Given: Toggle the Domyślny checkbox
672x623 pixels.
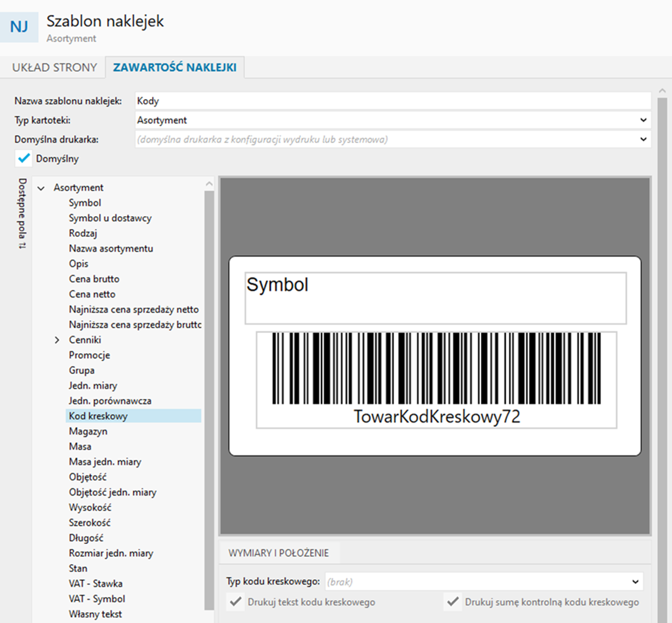Looking at the screenshot, I should pos(23,159).
